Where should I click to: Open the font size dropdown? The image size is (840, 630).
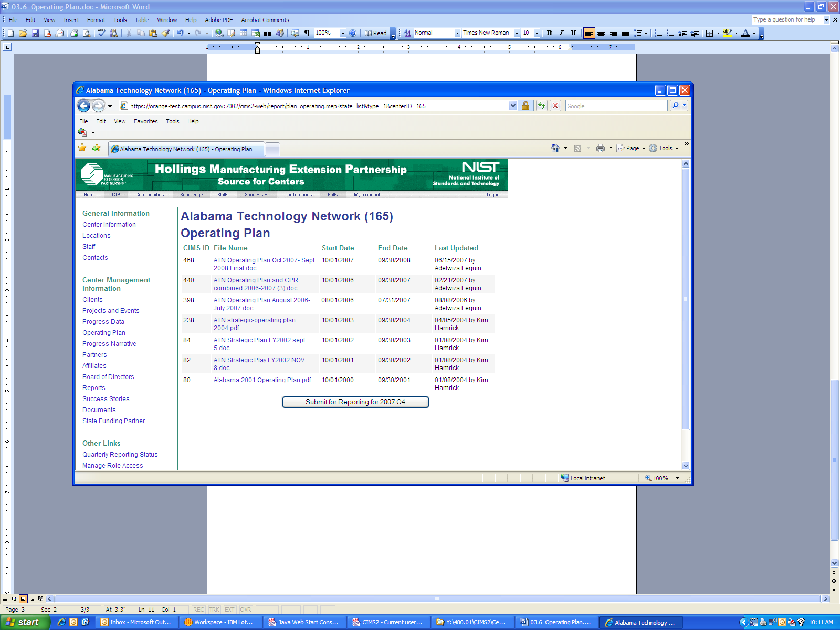click(537, 33)
